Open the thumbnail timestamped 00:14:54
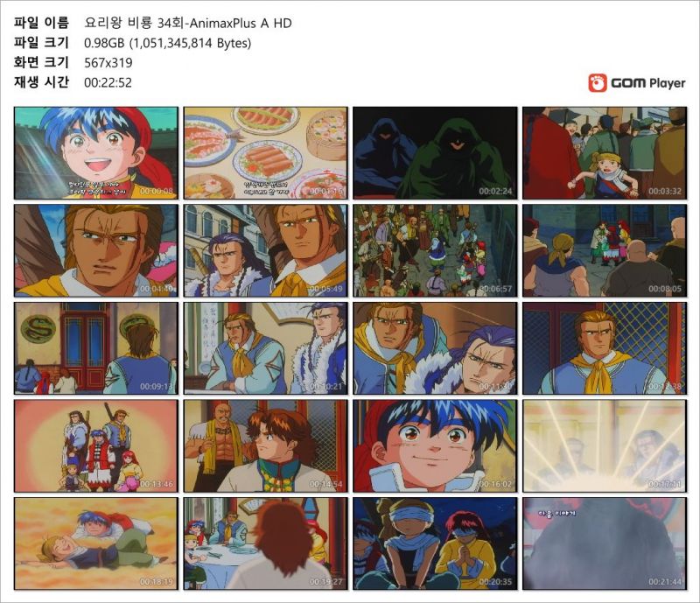 click(266, 446)
